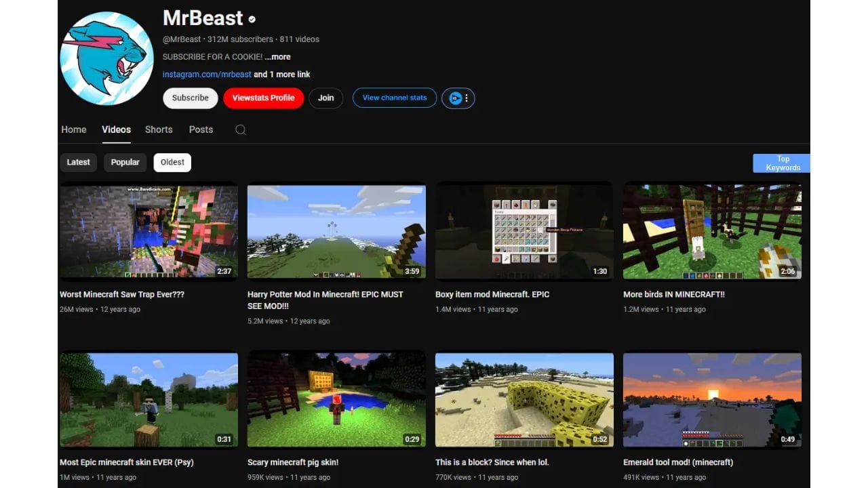
Task: Select the Oldest sort chip
Action: pyautogui.click(x=172, y=163)
